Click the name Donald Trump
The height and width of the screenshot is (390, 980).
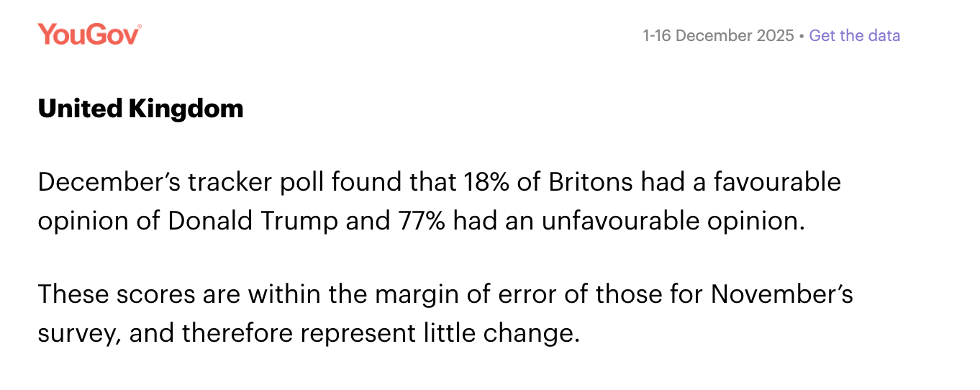tap(253, 221)
